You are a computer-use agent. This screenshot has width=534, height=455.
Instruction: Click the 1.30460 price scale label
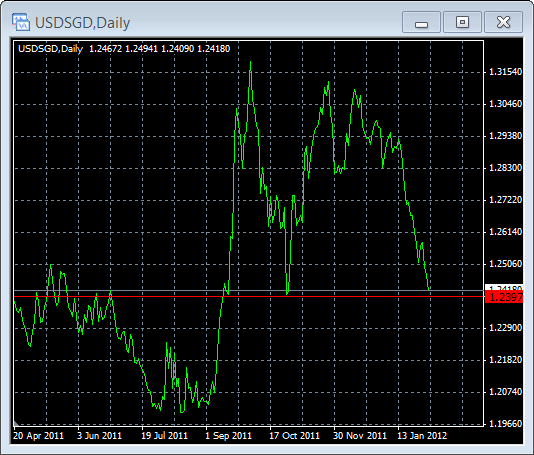click(x=505, y=104)
